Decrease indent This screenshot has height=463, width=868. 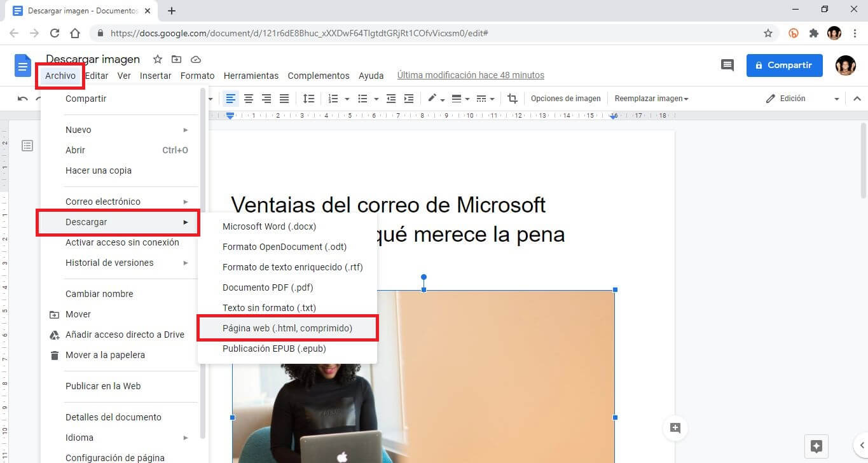391,99
